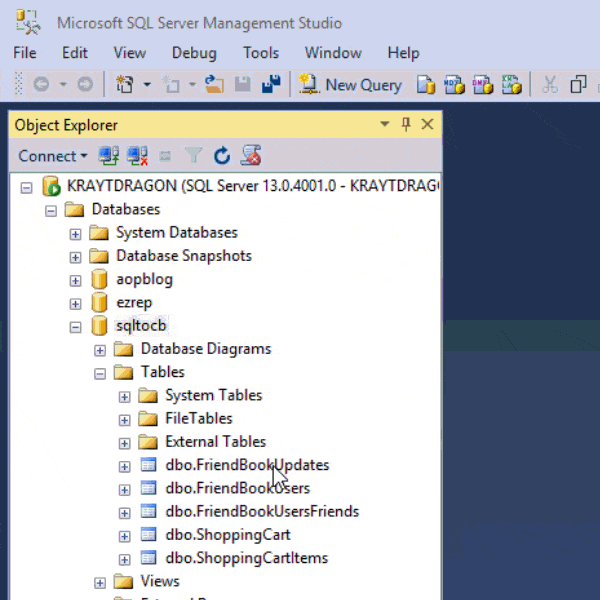This screenshot has height=600, width=600.
Task: Click the Save All icon
Action: (271, 84)
